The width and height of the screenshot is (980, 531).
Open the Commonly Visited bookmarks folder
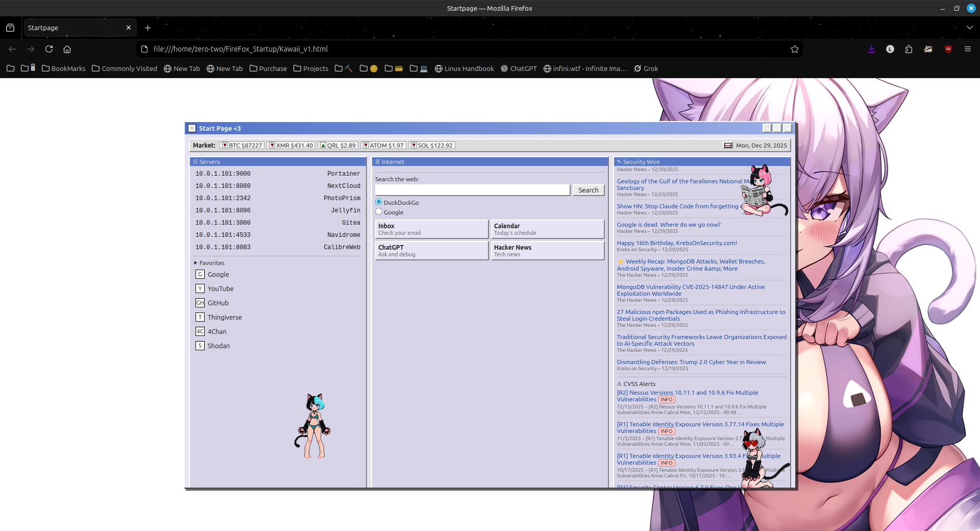pyautogui.click(x=125, y=68)
